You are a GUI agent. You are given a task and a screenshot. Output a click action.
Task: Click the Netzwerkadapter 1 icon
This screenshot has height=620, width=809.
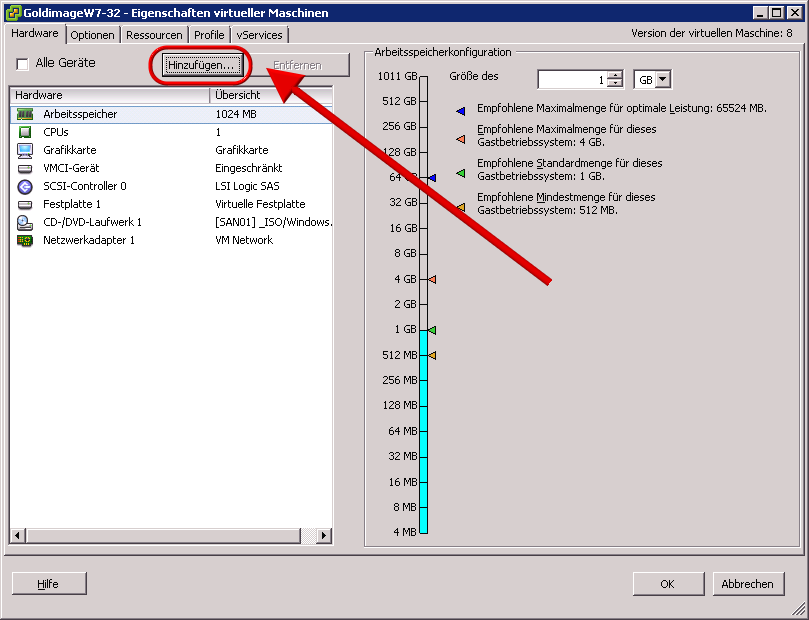click(25, 240)
